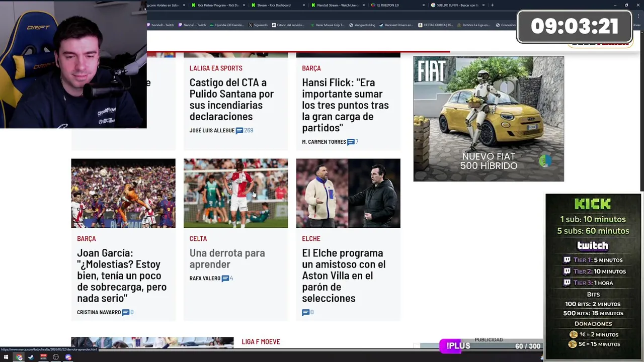The image size is (644, 362).
Task: Open Steam from taskbar
Action: (31, 357)
